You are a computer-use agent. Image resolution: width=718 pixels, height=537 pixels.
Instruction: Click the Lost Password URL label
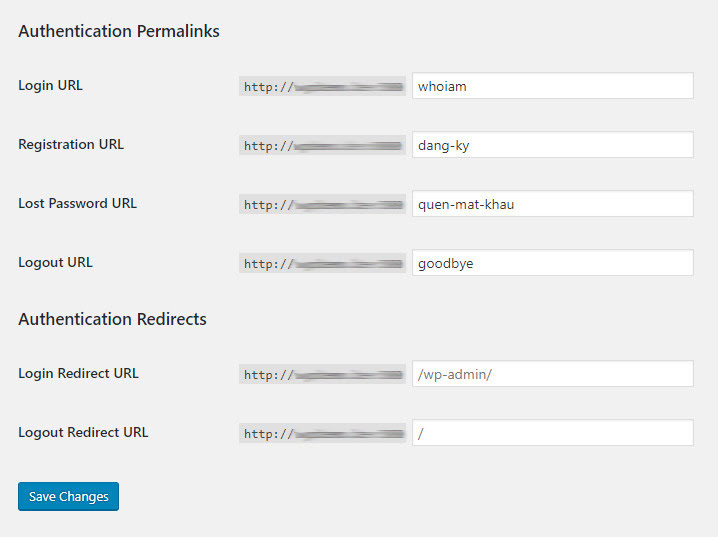(x=77, y=203)
